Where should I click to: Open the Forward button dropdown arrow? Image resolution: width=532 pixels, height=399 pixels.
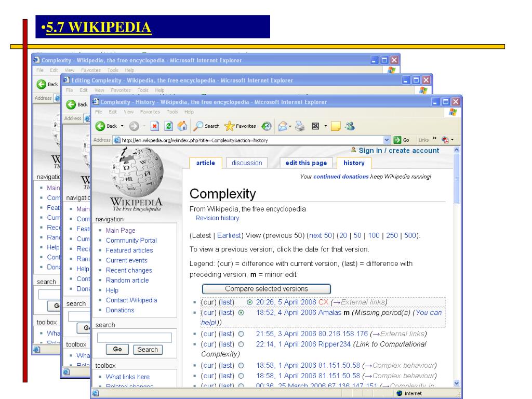click(144, 126)
